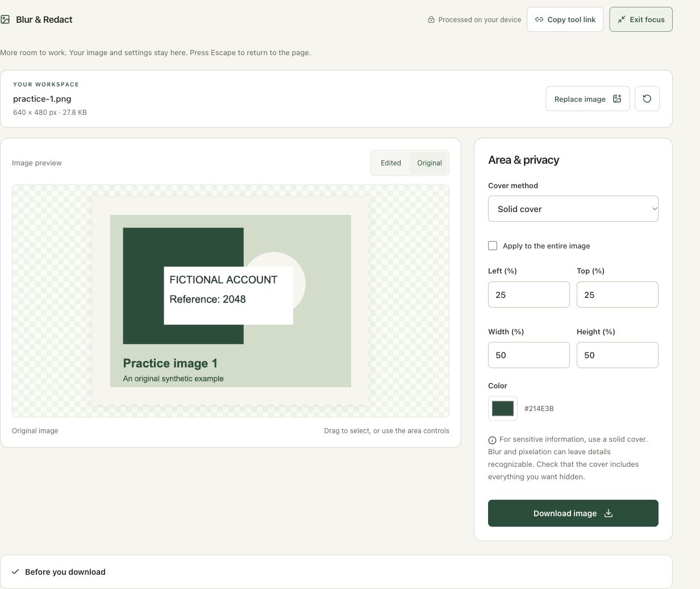Click the Drag to select hint text
The image size is (700, 589).
pos(386,431)
